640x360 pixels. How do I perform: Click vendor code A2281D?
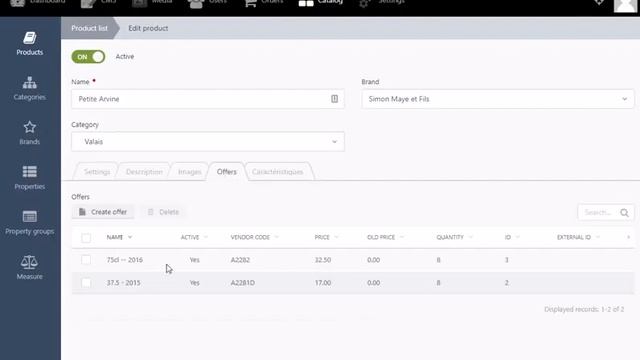243,282
